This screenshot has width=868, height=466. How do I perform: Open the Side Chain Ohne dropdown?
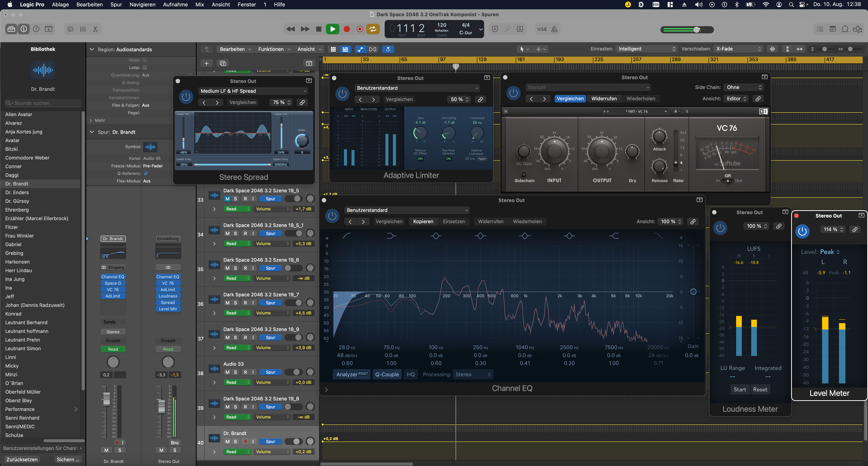[743, 87]
